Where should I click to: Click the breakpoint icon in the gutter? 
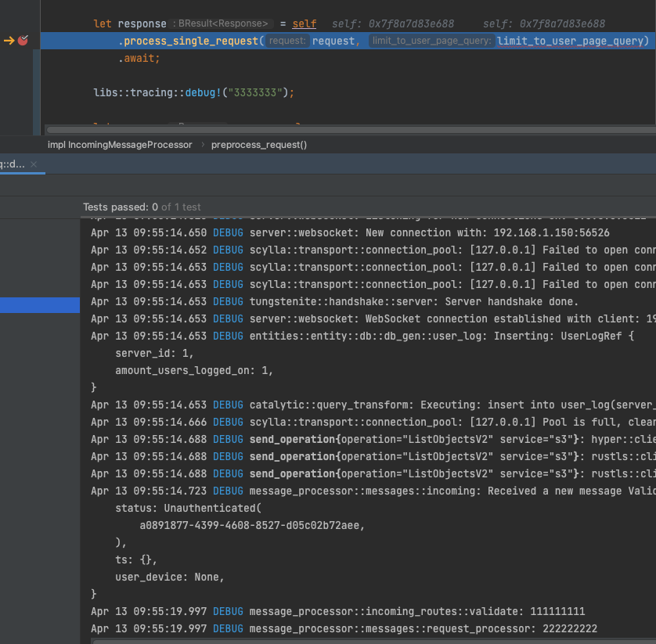[23, 41]
